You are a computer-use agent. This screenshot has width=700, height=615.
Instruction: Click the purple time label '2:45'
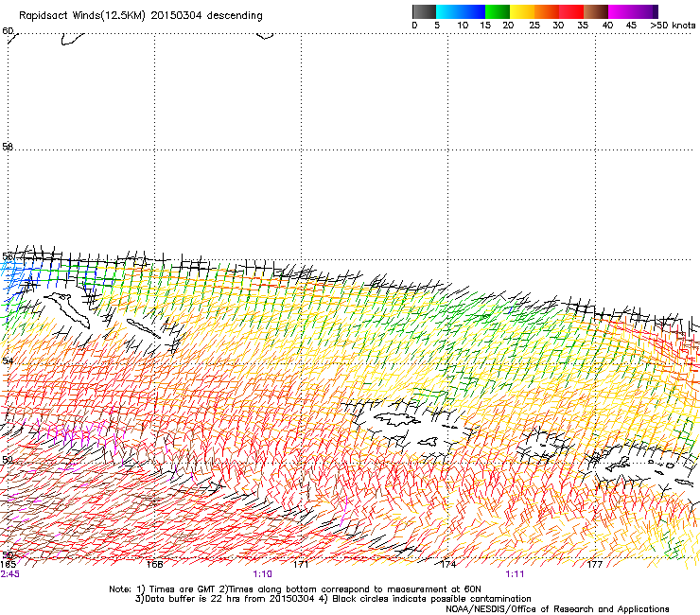click(x=9, y=574)
